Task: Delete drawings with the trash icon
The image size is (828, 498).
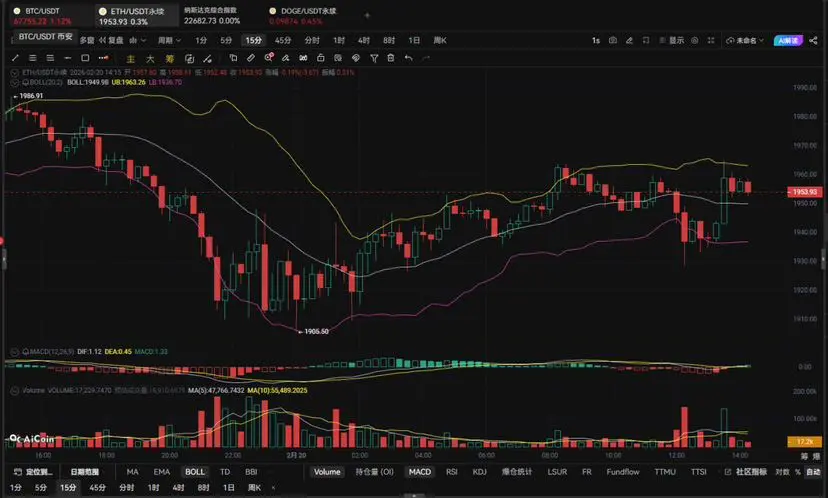Action: pyautogui.click(x=391, y=58)
